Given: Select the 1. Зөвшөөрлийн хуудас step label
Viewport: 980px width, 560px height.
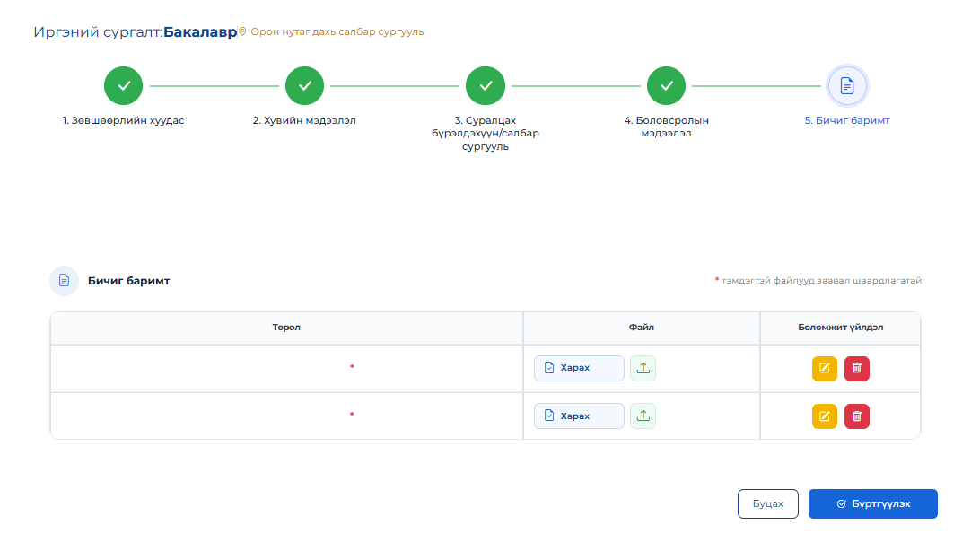Looking at the screenshot, I should [x=123, y=120].
